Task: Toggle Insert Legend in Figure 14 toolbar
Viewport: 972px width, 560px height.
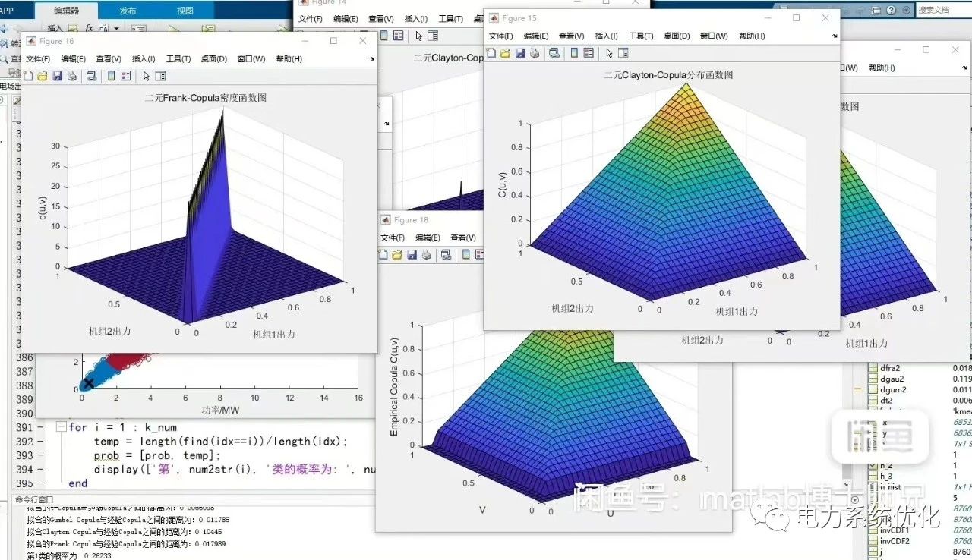Action: (x=398, y=36)
